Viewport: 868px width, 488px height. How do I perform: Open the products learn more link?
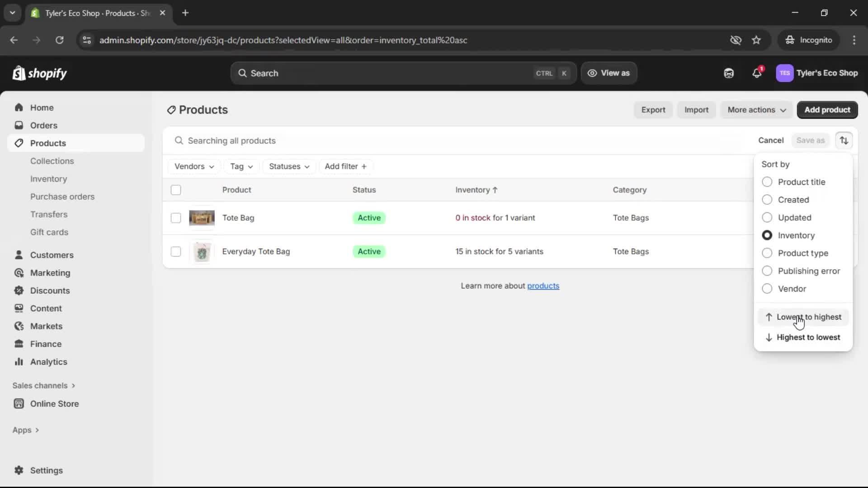tap(543, 286)
